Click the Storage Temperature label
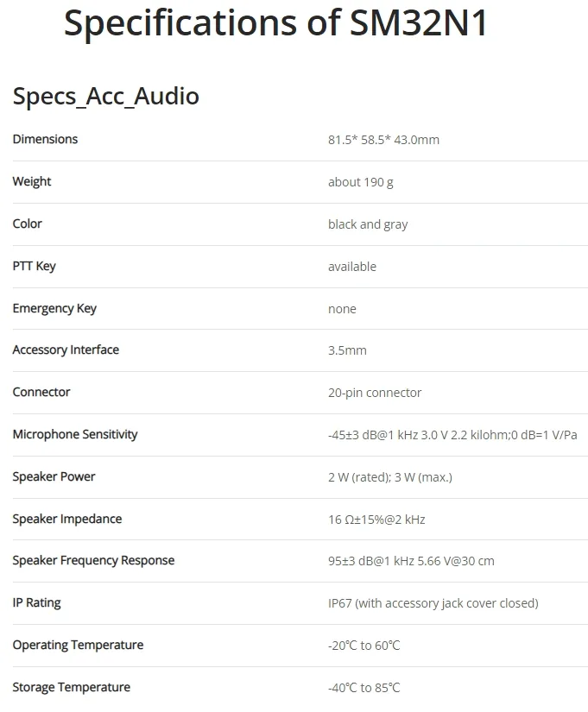 pos(72,688)
